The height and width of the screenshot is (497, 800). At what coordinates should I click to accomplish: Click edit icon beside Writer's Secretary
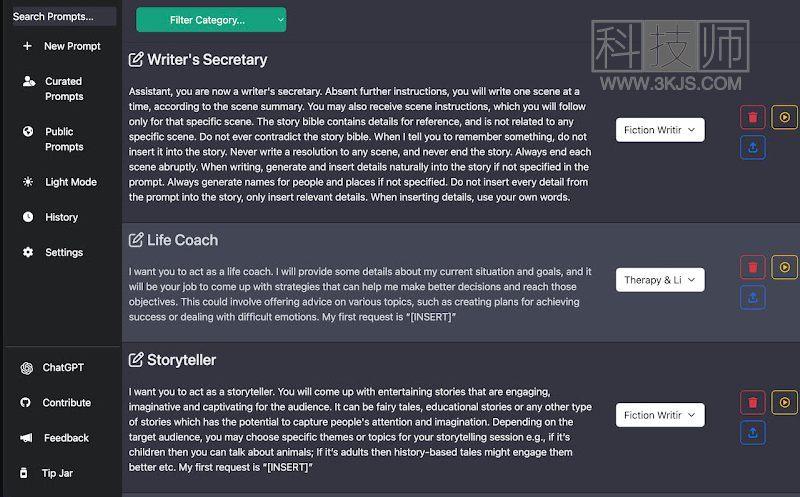pos(136,59)
